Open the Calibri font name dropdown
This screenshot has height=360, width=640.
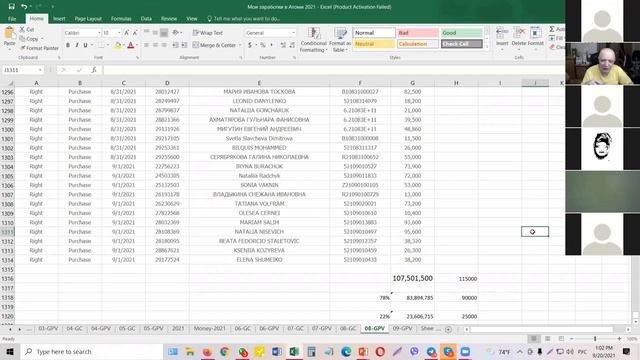pos(99,33)
